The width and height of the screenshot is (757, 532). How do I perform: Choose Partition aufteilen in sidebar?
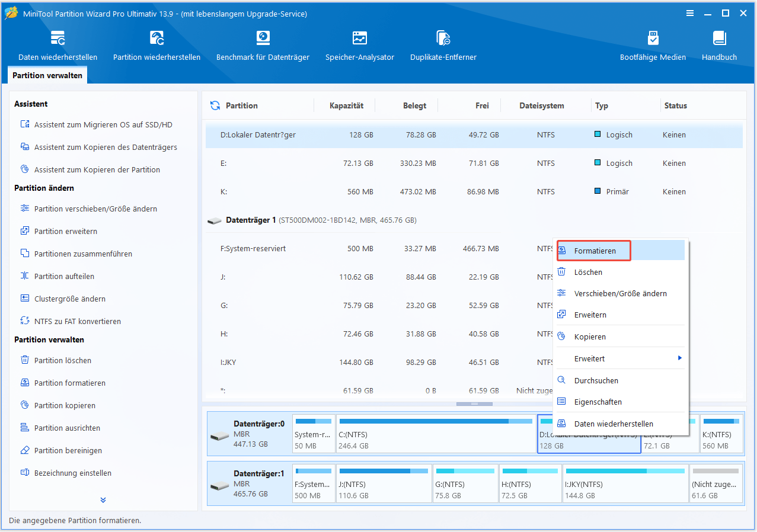57,276
